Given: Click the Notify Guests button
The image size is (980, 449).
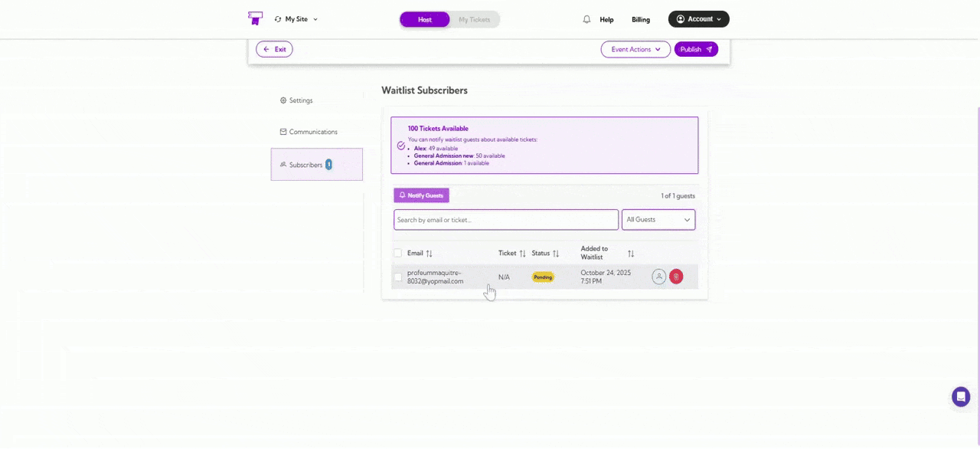Looking at the screenshot, I should click(421, 195).
